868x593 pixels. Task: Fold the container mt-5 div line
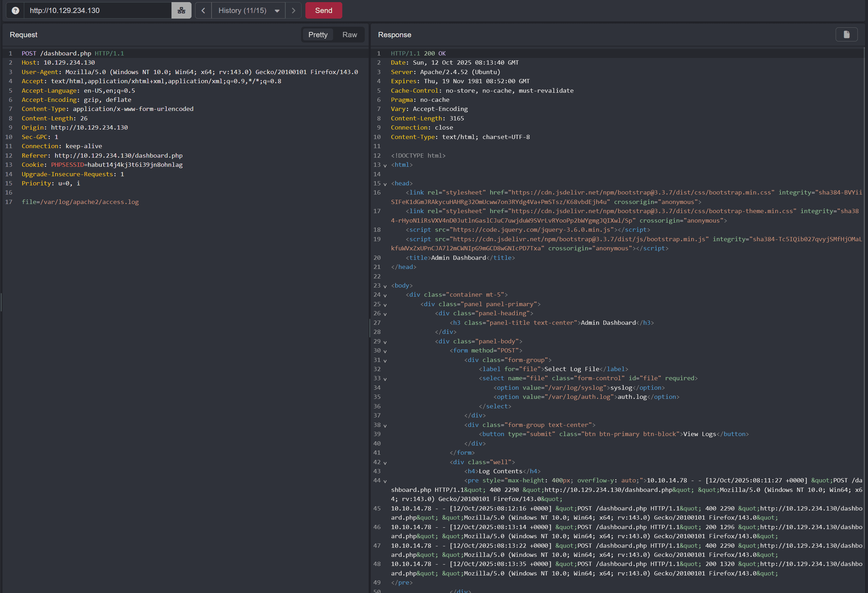(x=385, y=295)
